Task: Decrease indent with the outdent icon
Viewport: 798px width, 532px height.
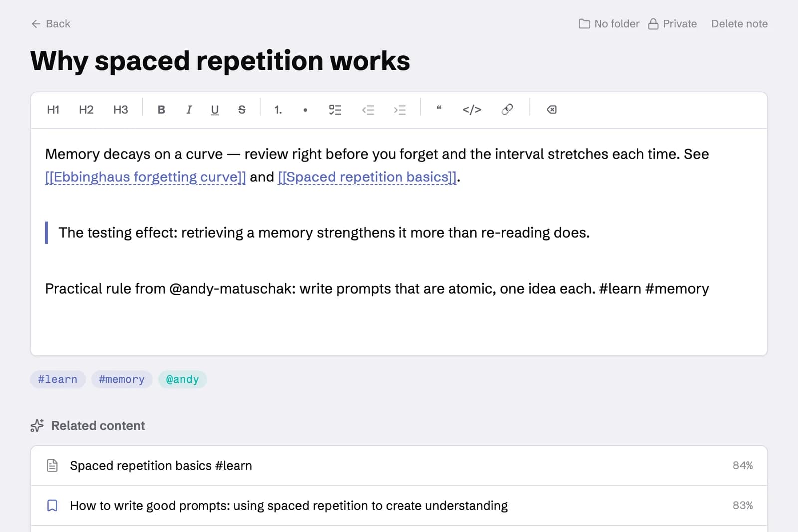Action: click(x=368, y=110)
